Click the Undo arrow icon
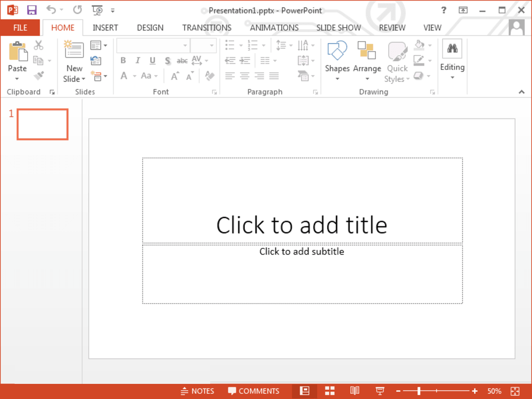Image resolution: width=532 pixels, height=399 pixels. coord(51,10)
